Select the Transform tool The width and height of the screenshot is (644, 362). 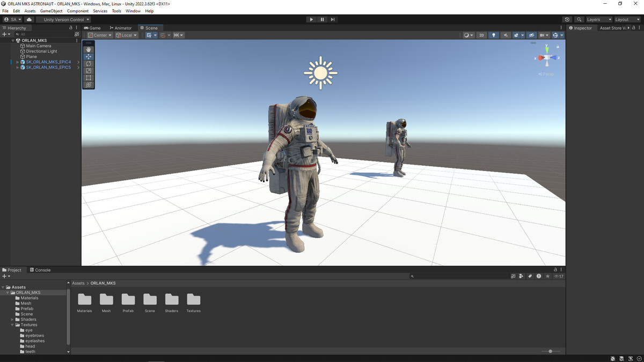pyautogui.click(x=89, y=85)
